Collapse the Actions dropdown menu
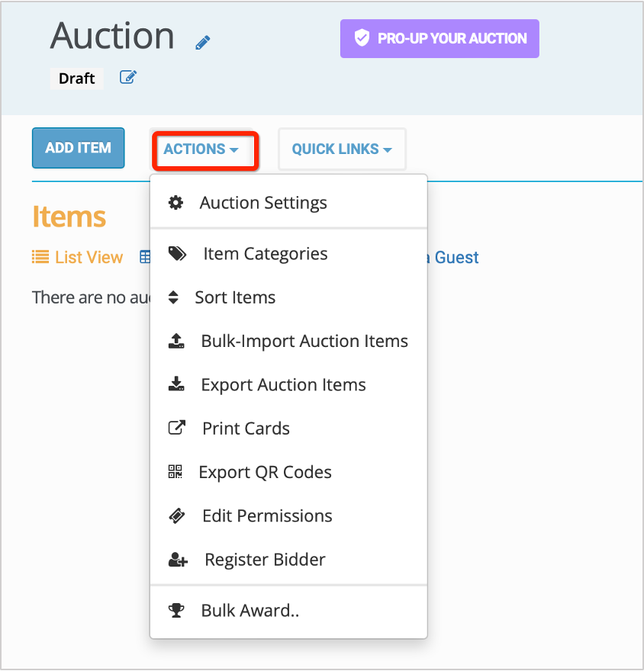Viewport: 644px width, 671px height. (204, 150)
